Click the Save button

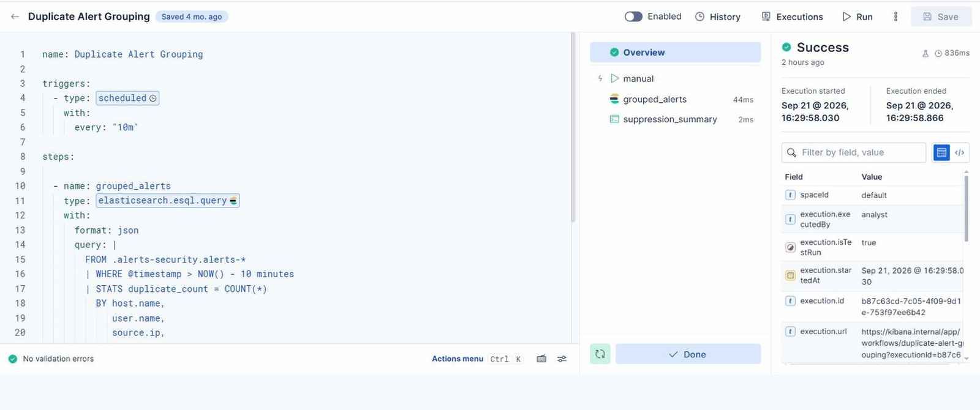pyautogui.click(x=941, y=17)
